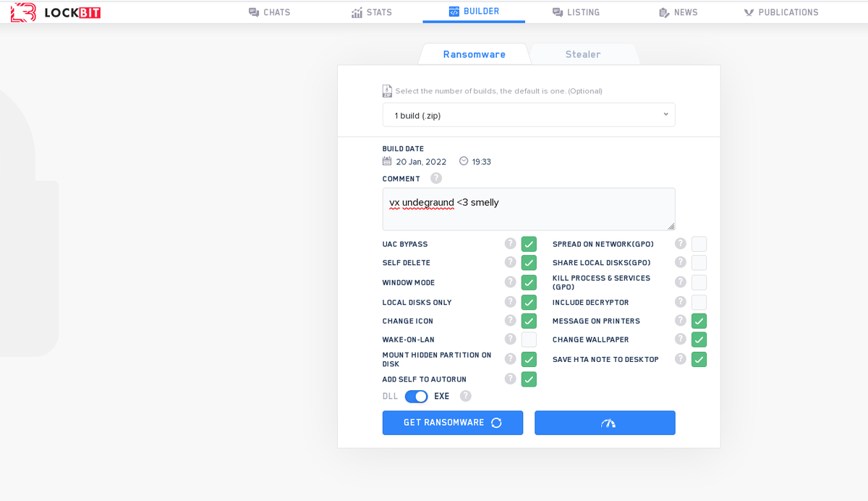
Task: Click the build time '19:33'
Action: [x=482, y=161]
